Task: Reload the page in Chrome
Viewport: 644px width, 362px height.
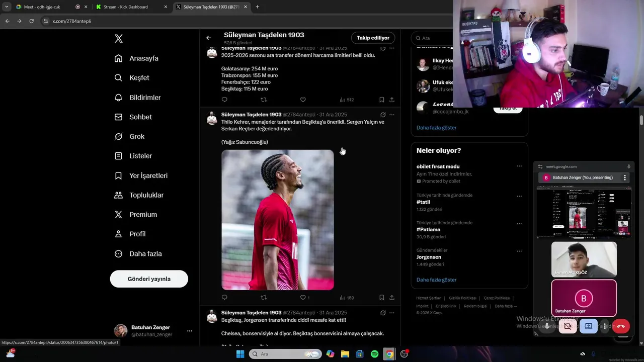Action: point(31,21)
